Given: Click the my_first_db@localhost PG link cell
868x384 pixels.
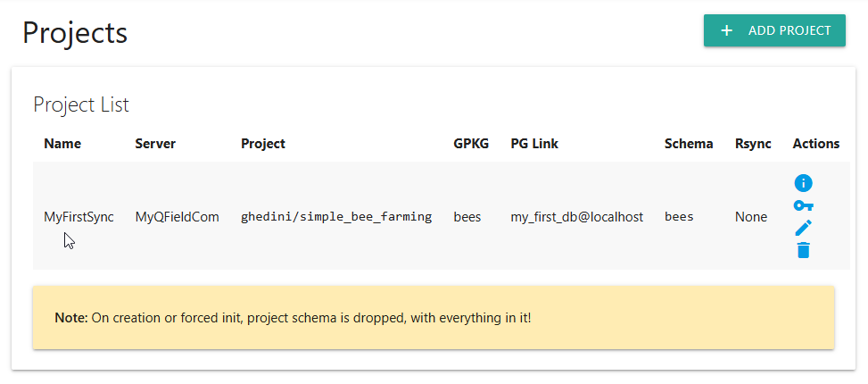Looking at the screenshot, I should [577, 217].
